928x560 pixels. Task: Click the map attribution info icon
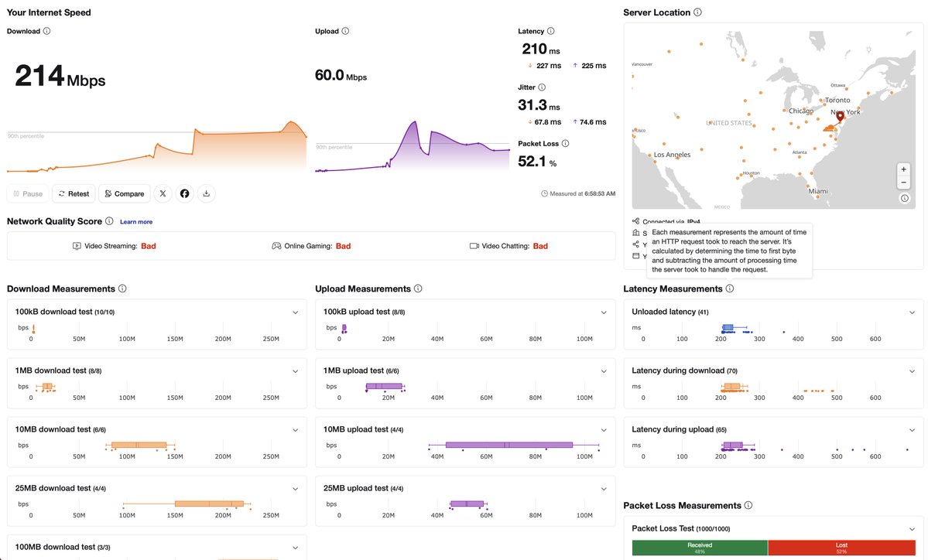(x=904, y=199)
